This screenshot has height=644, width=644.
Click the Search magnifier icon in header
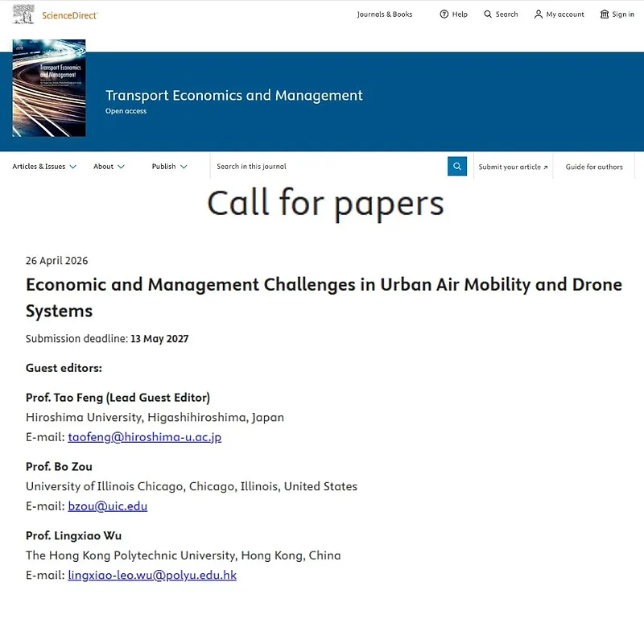[x=488, y=14]
